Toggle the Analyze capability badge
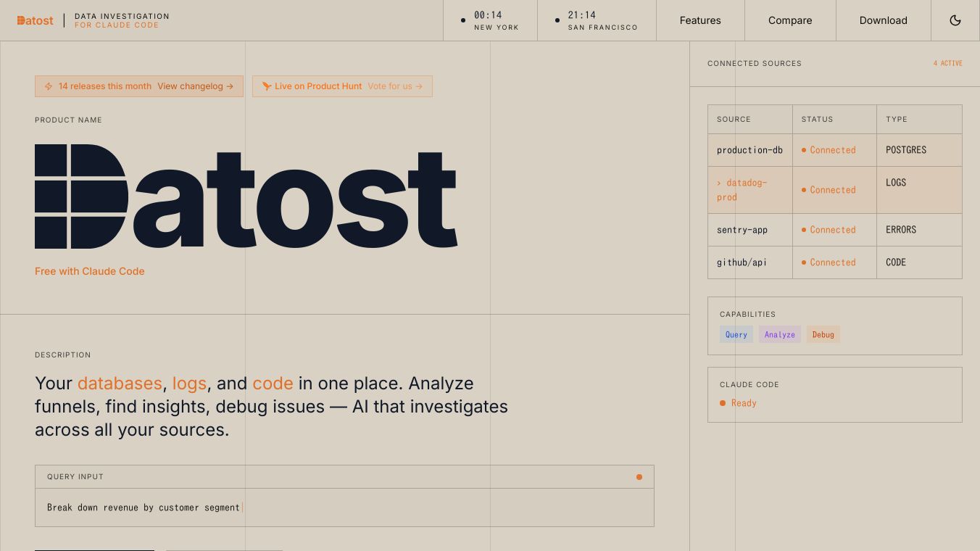This screenshot has height=551, width=980. [780, 334]
